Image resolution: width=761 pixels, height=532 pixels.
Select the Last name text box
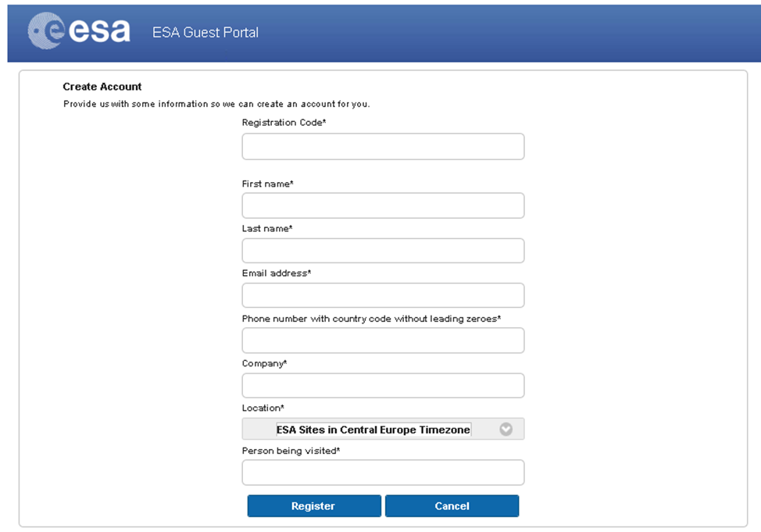(383, 251)
